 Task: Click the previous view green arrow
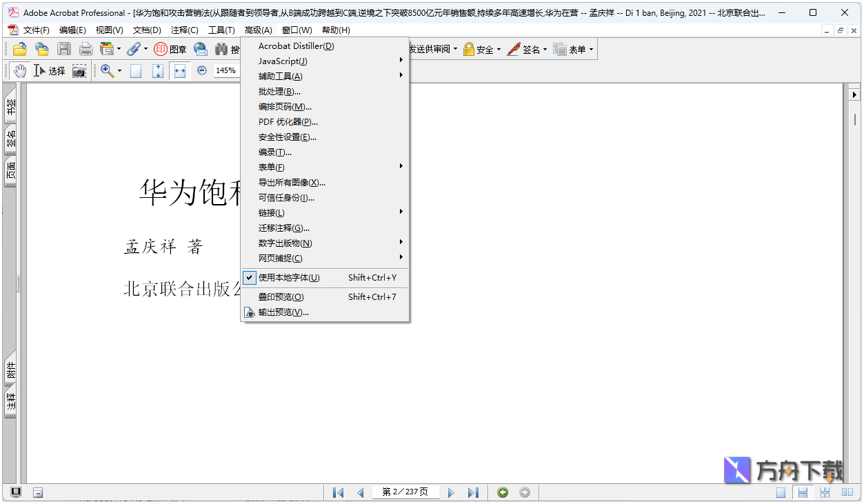point(503,492)
